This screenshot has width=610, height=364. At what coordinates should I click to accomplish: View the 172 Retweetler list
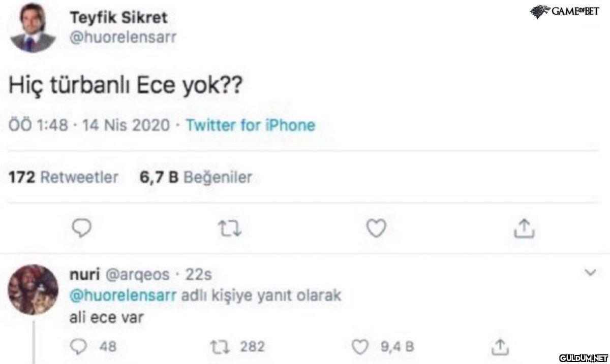(64, 177)
